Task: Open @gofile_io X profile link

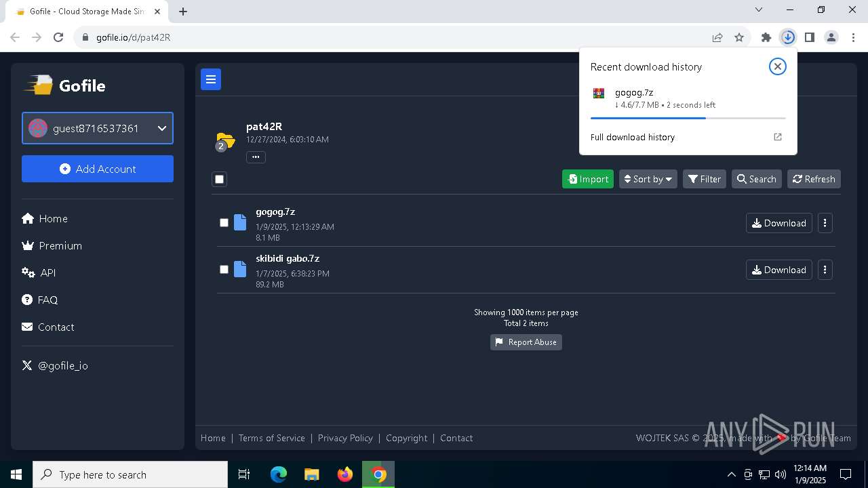Action: (55, 365)
